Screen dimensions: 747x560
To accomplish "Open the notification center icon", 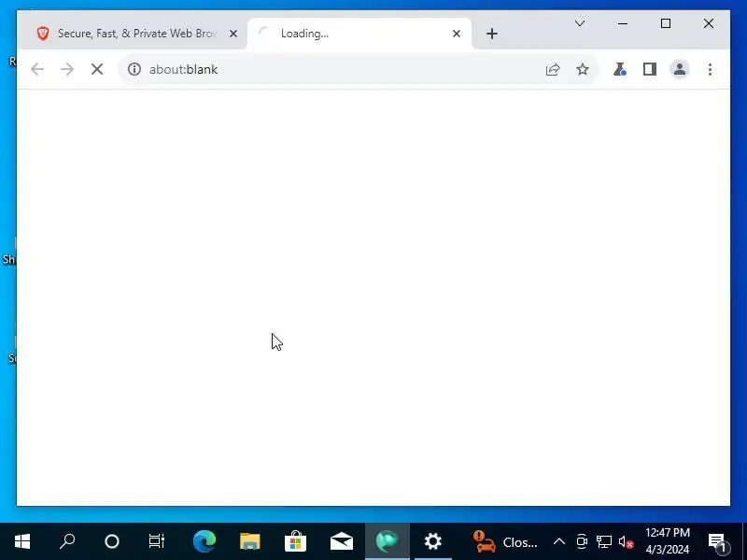I will tap(718, 542).
